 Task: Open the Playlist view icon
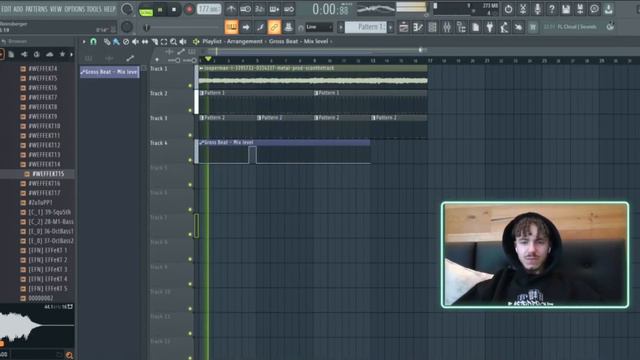click(404, 27)
